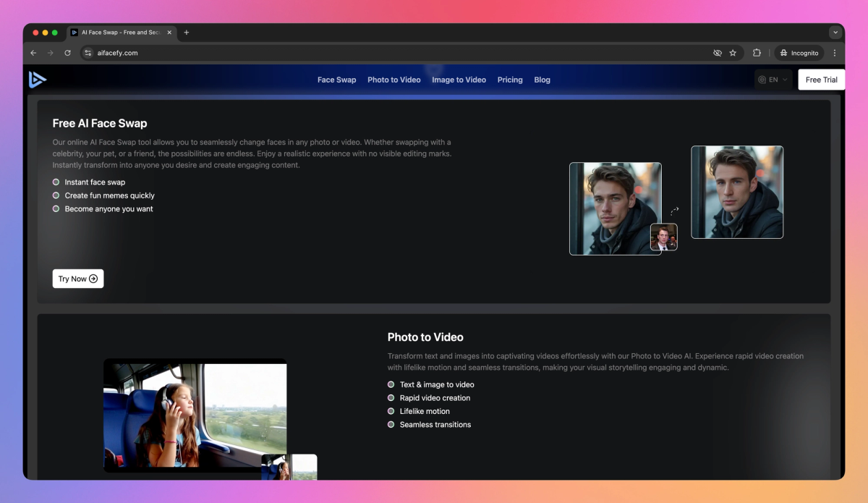Open a new tab with plus icon
The height and width of the screenshot is (503, 868).
(x=187, y=33)
